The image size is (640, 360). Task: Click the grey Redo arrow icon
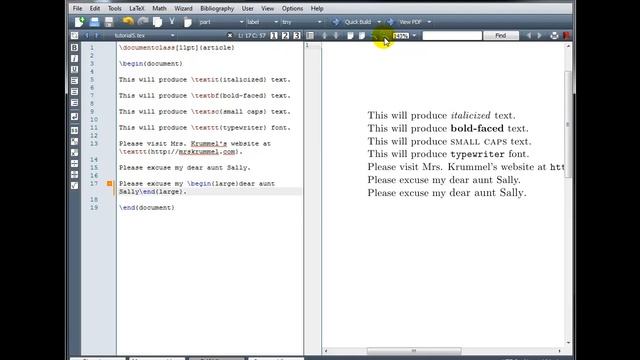click(143, 22)
